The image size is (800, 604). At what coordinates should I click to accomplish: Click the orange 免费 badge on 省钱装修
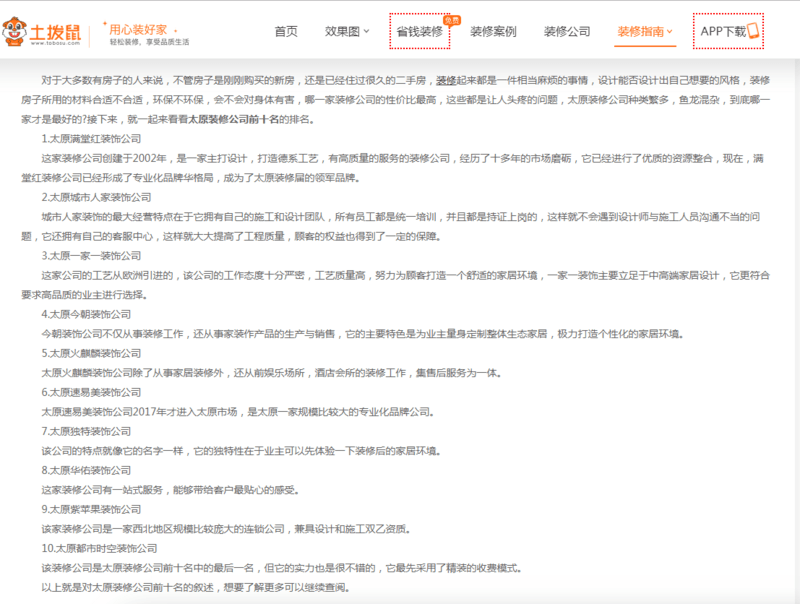click(x=452, y=20)
